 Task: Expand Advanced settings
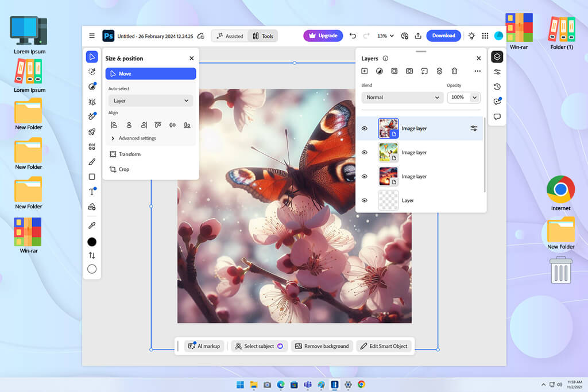click(134, 138)
